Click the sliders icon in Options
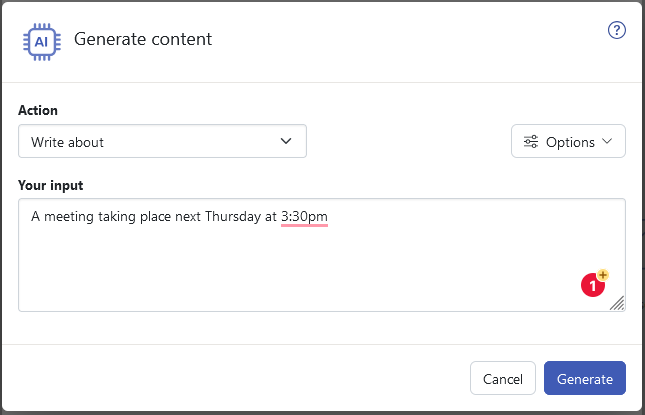Screen dimensions: 645x415 click(531, 141)
